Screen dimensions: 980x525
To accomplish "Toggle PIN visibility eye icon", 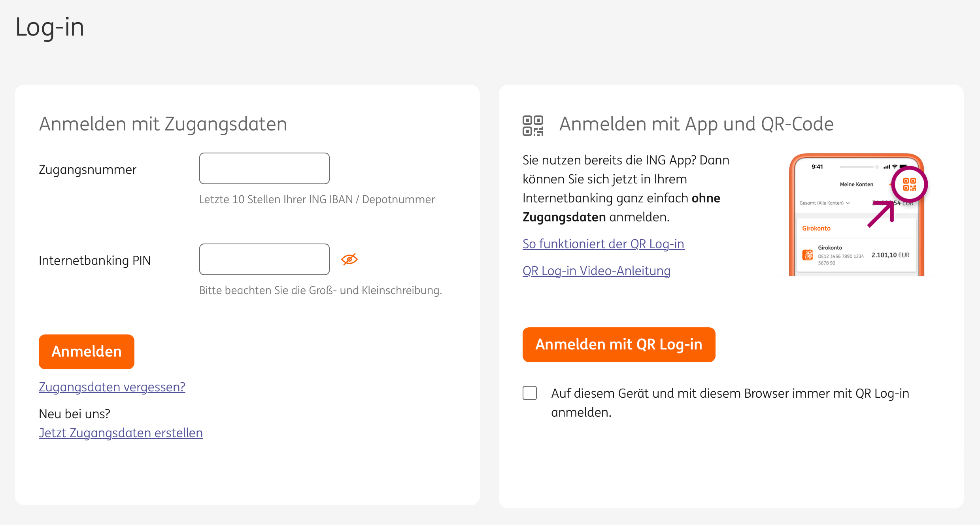I will pos(349,259).
